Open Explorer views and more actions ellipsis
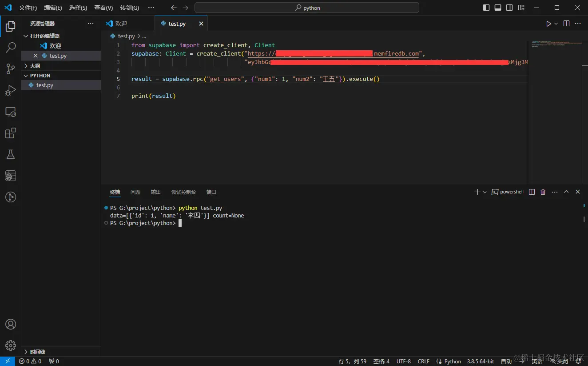This screenshot has height=366, width=588. point(91,24)
